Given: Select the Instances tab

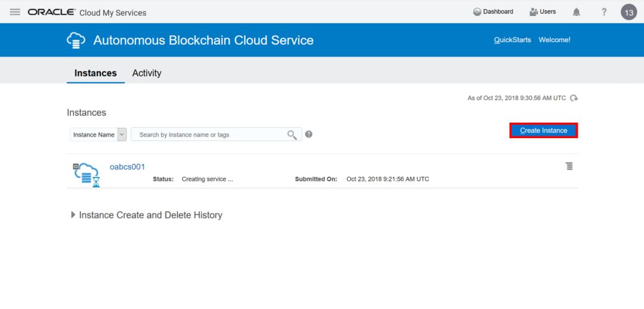Looking at the screenshot, I should pyautogui.click(x=95, y=73).
